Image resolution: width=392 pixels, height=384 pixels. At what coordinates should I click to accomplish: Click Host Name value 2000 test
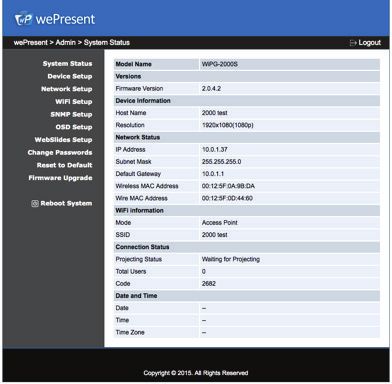coord(215,113)
